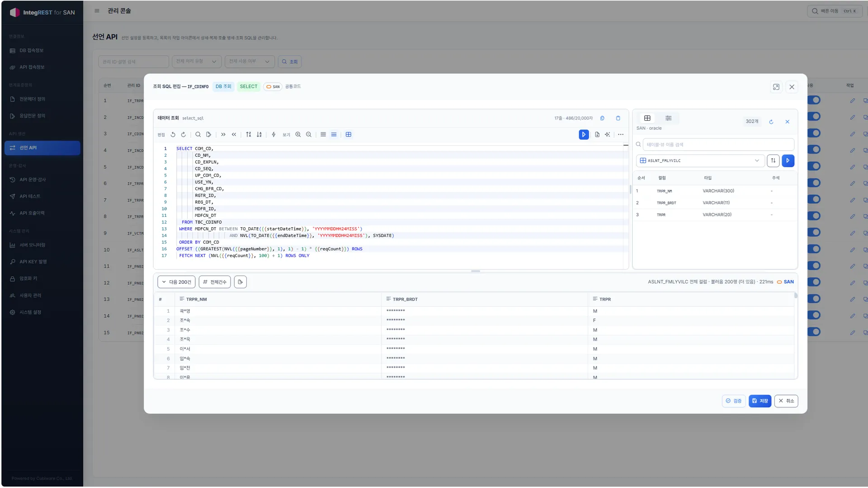Toggle the table schema panel grid icon in the editor toolbar

pos(349,135)
